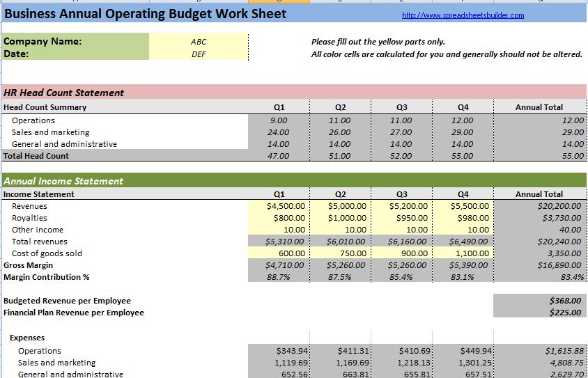Viewport: 588px width, 378px height.
Task: Click Expenses Sales and marketing Q4 1,301.25
Action: [x=463, y=363]
